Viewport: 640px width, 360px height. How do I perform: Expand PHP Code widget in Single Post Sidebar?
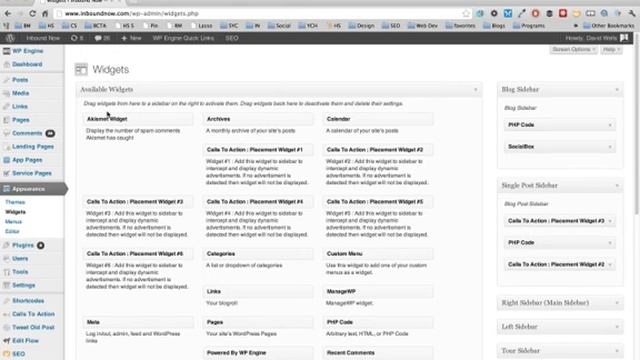[x=610, y=243]
